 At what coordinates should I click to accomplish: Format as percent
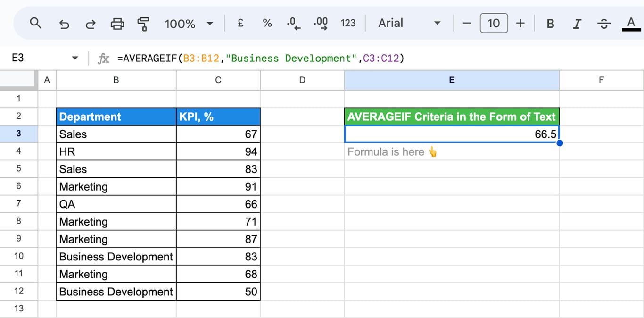(267, 23)
